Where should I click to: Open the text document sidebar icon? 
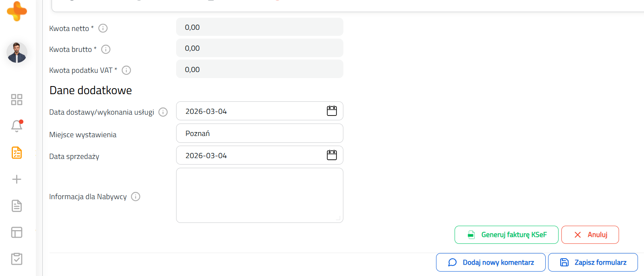[17, 206]
